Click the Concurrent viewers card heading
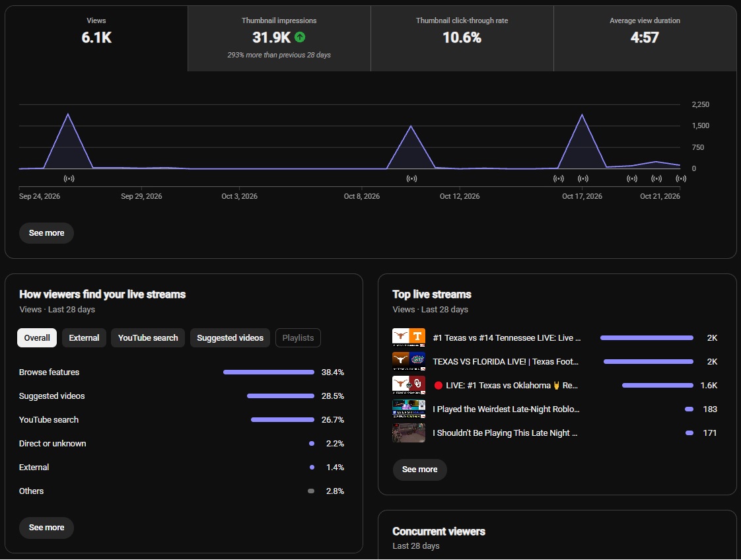The width and height of the screenshot is (741, 560). [x=439, y=532]
